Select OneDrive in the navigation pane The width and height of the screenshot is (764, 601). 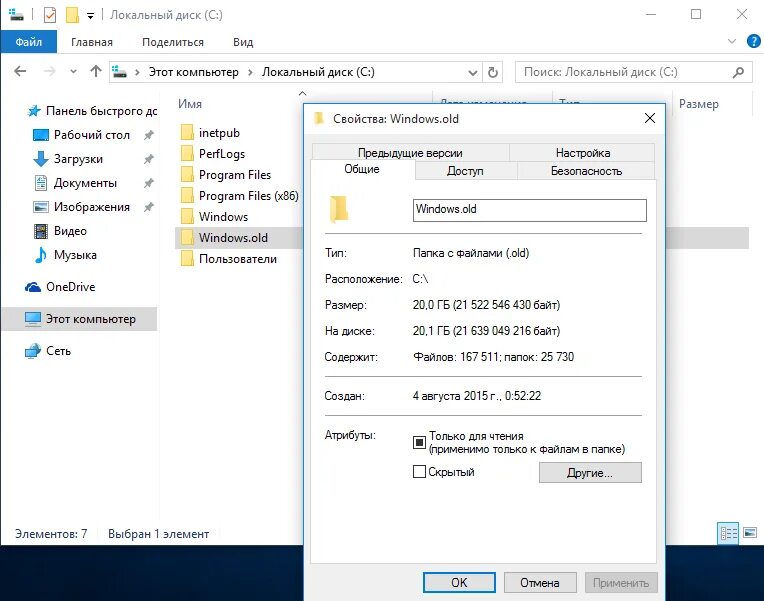(x=60, y=287)
